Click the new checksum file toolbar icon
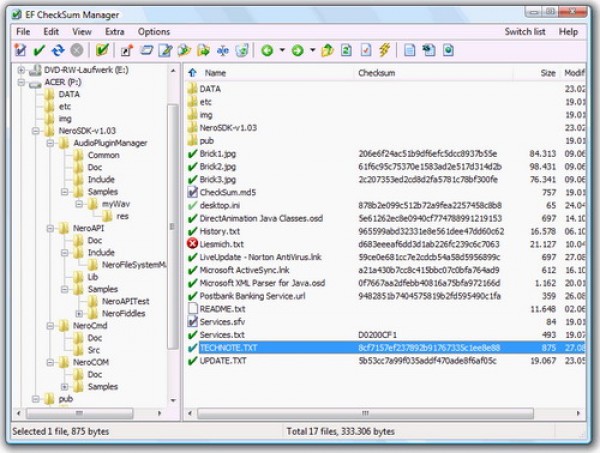This screenshot has height=453, width=600. pos(20,50)
